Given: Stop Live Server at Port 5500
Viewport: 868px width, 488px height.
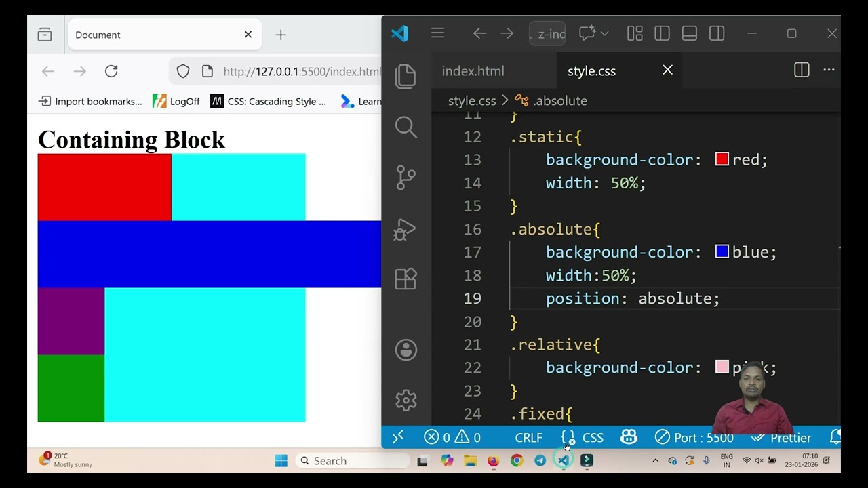Looking at the screenshot, I should click(694, 438).
